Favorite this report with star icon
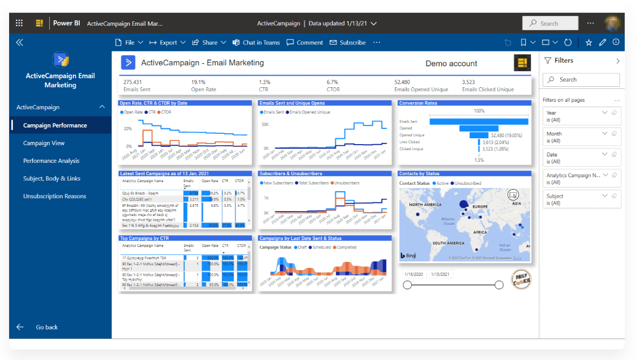The image size is (644, 360). point(589,42)
